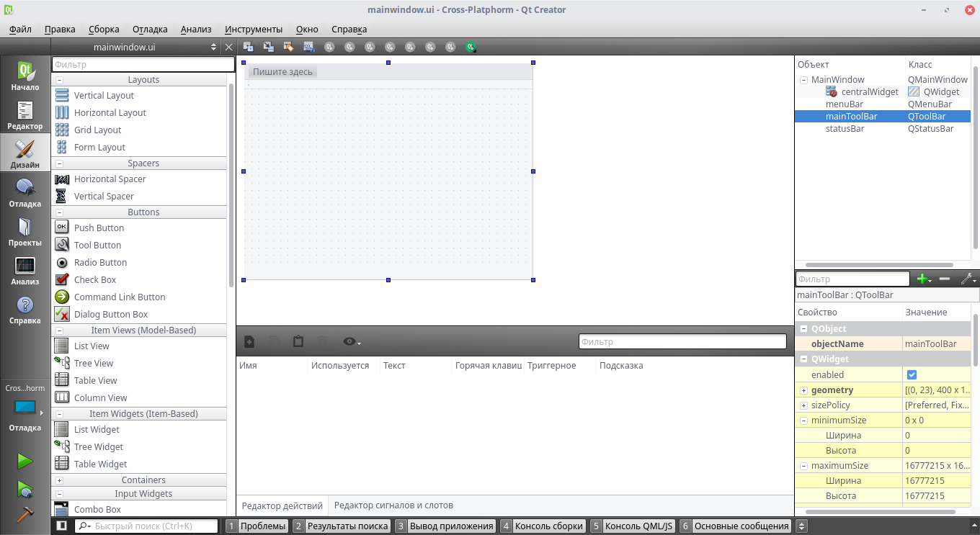Collapse MainWindow in object tree

(x=803, y=80)
